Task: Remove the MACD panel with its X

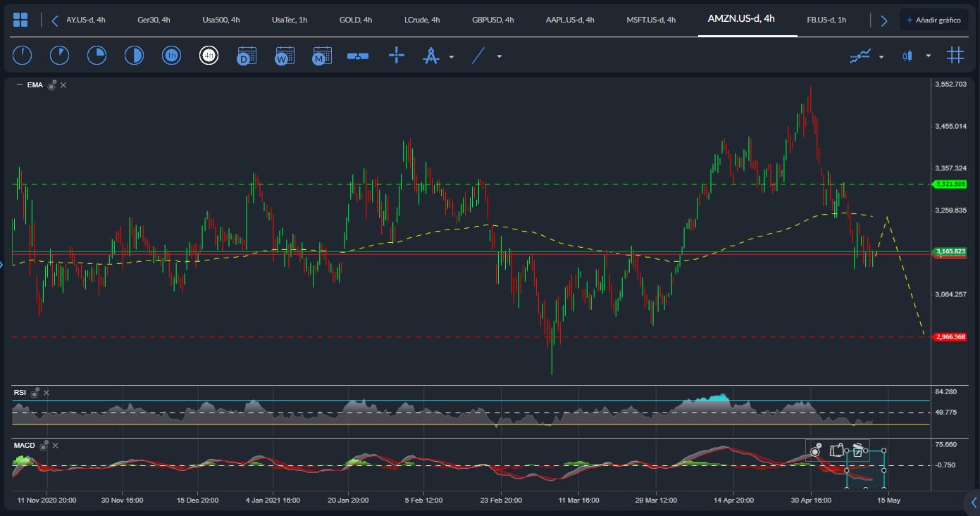Action: point(55,445)
